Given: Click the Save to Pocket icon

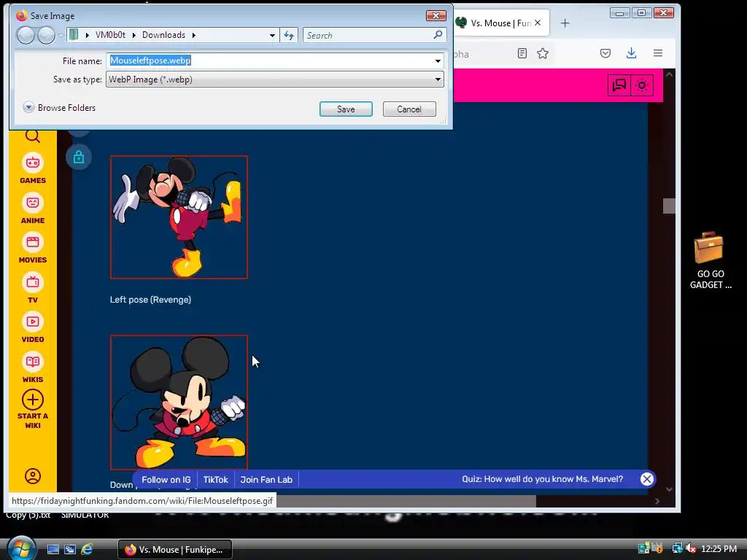Looking at the screenshot, I should pos(605,53).
